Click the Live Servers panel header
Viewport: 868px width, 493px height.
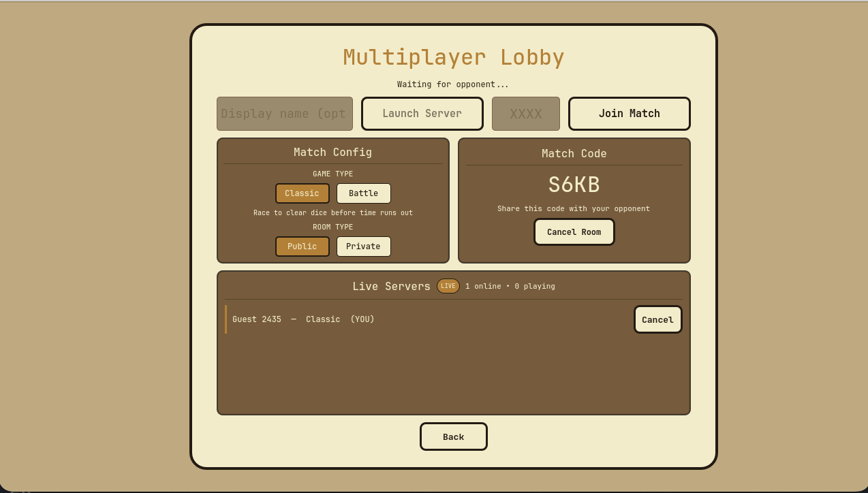point(391,286)
